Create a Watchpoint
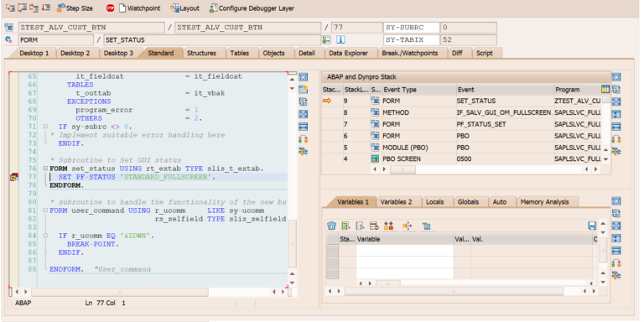 (x=139, y=8)
